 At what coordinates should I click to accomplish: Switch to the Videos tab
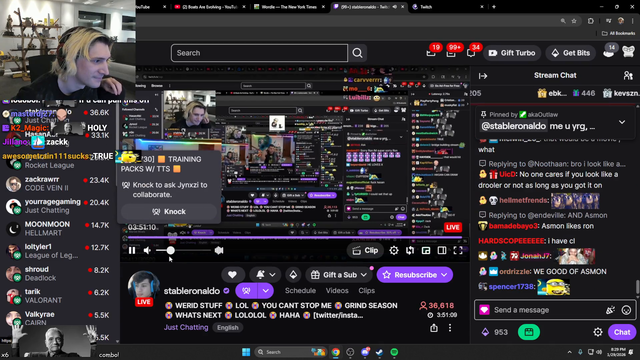click(x=337, y=291)
